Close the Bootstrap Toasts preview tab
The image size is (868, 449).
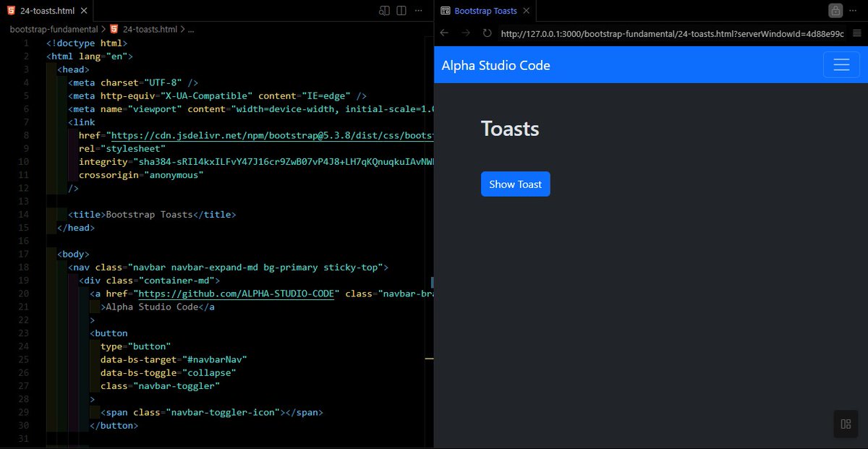coord(527,11)
